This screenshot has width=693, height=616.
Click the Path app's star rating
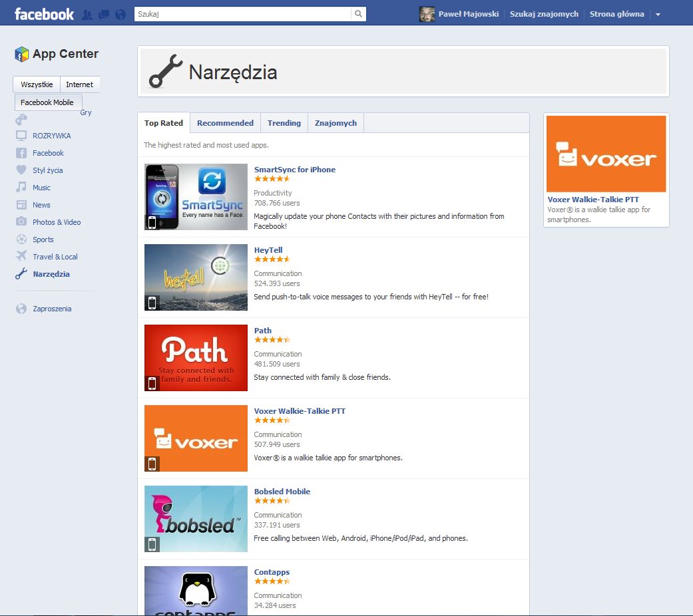pos(272,340)
